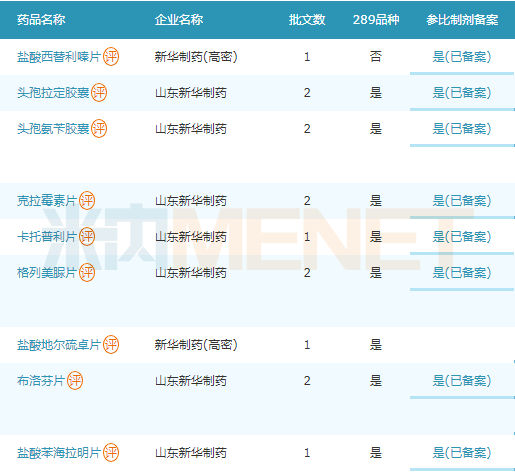Open the 盐酸西替利嗪片 drug link
The width and height of the screenshot is (515, 473).
coord(59,57)
